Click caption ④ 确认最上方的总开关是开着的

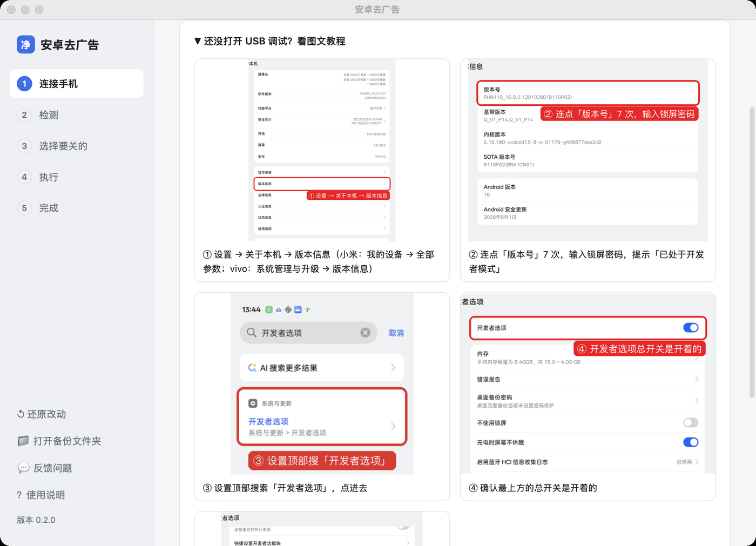click(533, 488)
